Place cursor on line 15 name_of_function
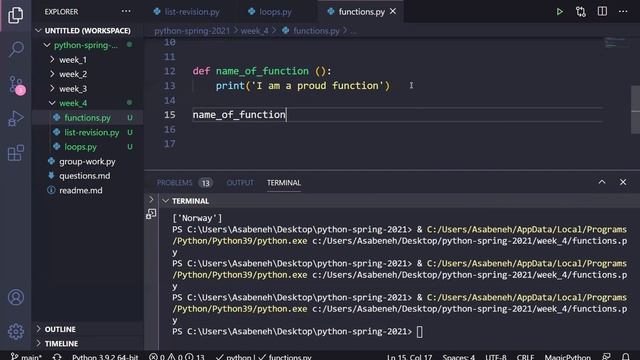The width and height of the screenshot is (640, 360). point(239,115)
